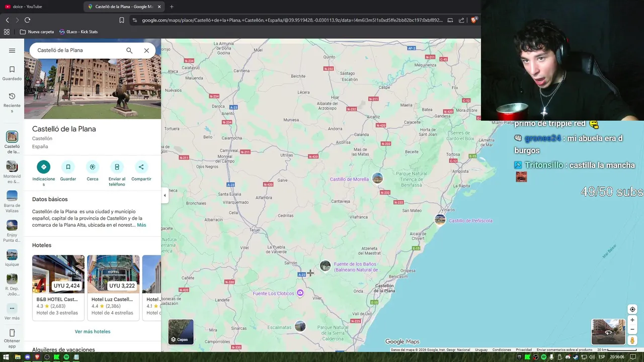Click the Brave shields icon
This screenshot has height=362, width=644.
474,20
